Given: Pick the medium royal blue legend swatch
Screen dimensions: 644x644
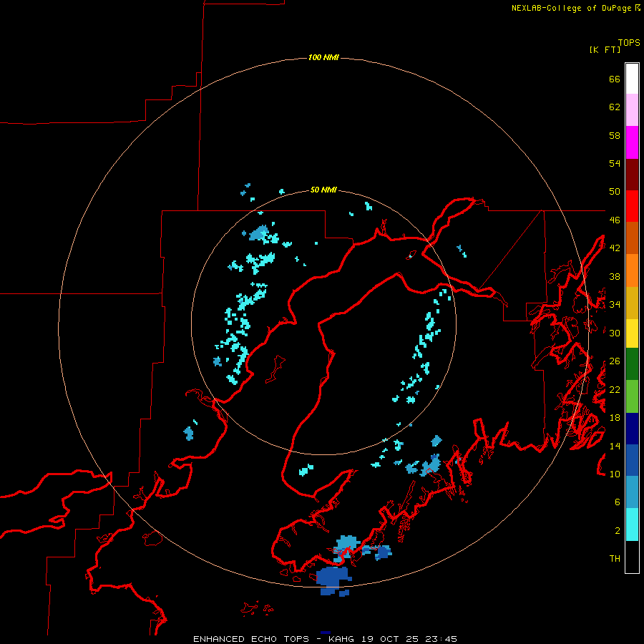Looking at the screenshot, I should click(632, 460).
